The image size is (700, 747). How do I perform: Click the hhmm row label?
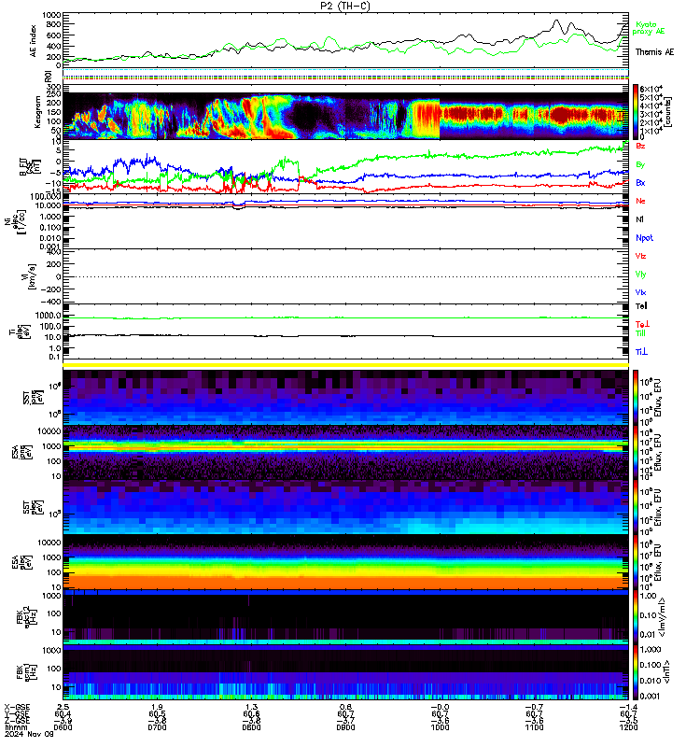click(x=16, y=727)
